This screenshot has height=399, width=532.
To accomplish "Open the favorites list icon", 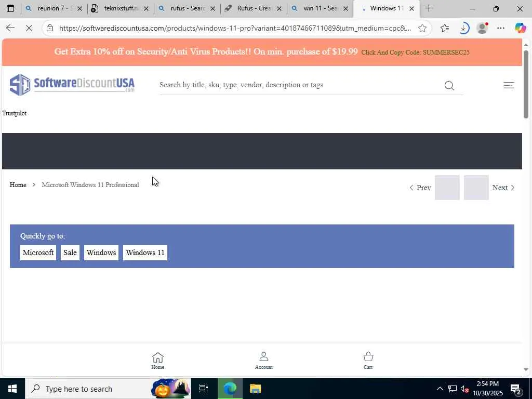I will point(445,28).
